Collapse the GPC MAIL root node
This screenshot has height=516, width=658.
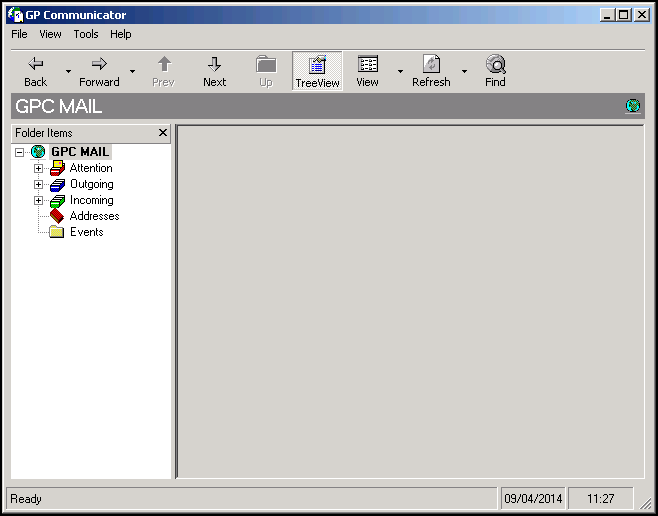click(19, 152)
